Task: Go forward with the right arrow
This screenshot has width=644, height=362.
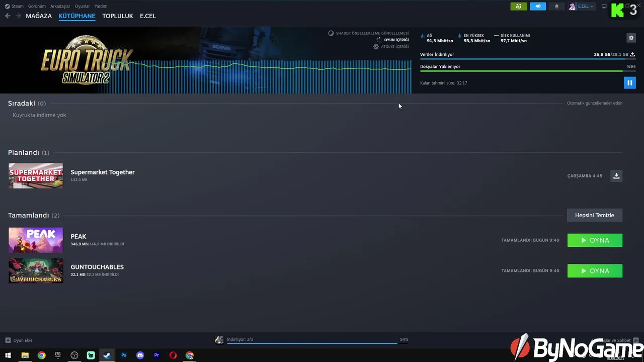Action: pos(18,16)
